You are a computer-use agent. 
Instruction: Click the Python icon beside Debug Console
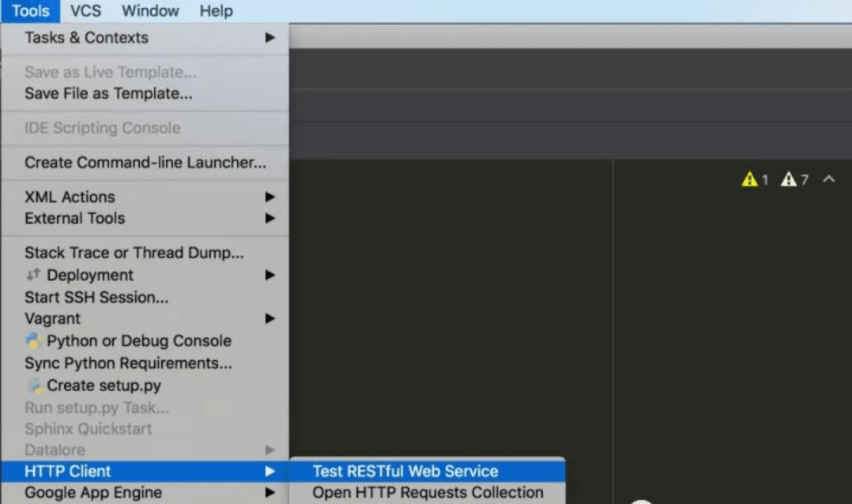pos(33,340)
